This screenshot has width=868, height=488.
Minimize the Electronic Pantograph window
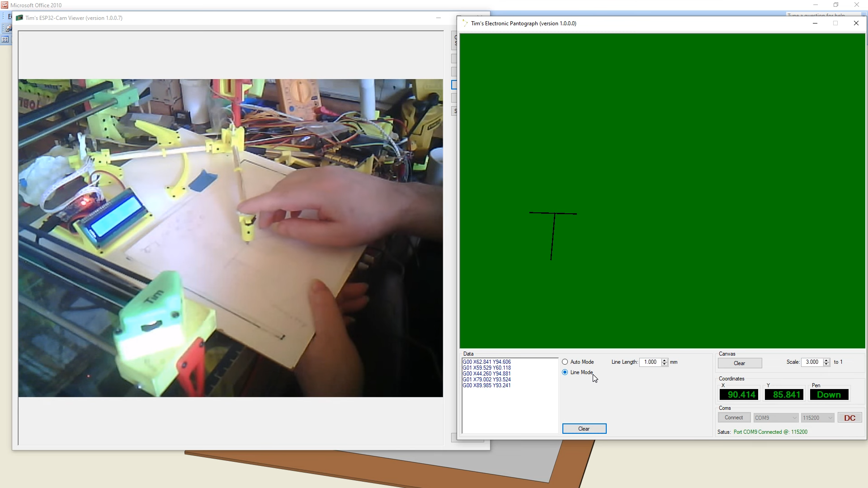(x=815, y=23)
